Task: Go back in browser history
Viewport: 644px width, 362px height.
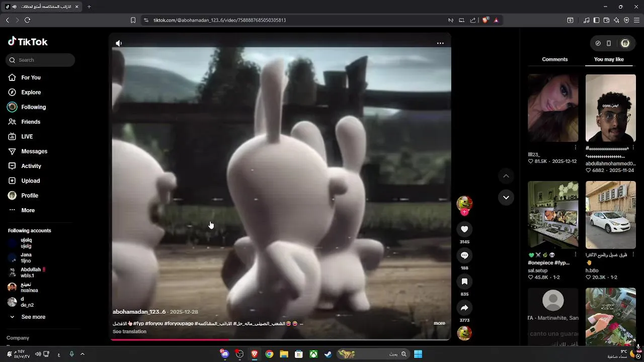Action: click(7, 20)
